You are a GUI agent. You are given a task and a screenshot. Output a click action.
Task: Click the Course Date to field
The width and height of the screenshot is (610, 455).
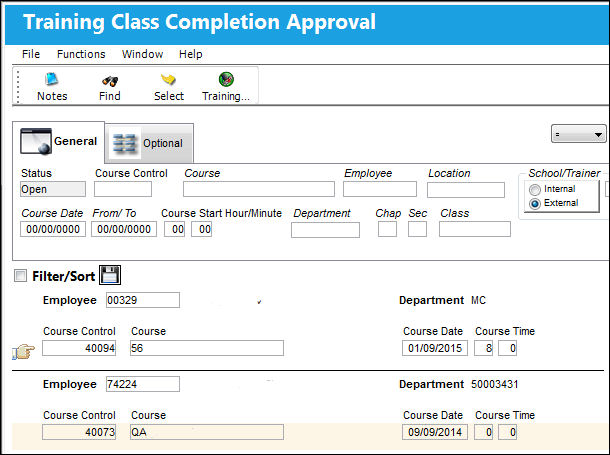click(x=124, y=229)
